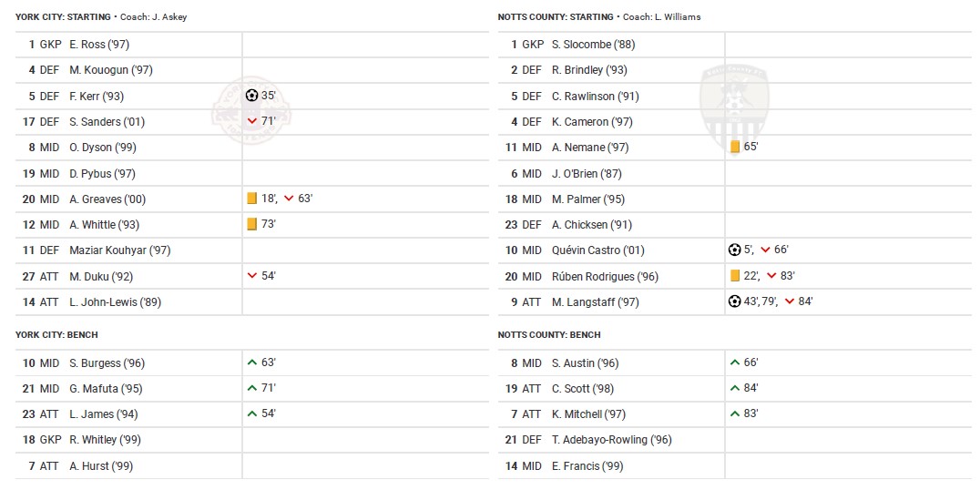
Task: Click S. Sanders' substituted-off red arrow
Action: pos(252,121)
